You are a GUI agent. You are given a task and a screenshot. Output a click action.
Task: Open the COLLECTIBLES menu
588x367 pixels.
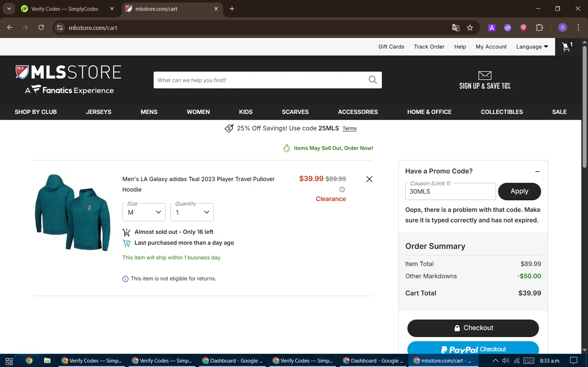pos(502,112)
